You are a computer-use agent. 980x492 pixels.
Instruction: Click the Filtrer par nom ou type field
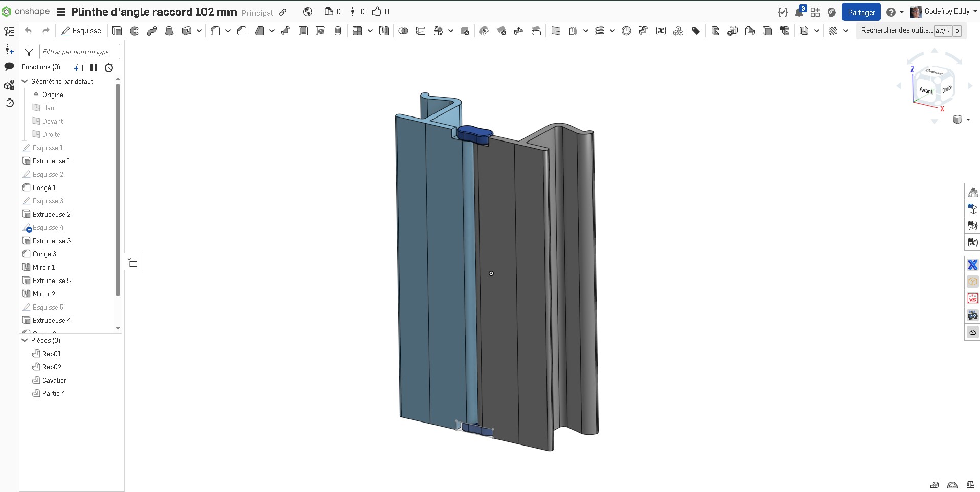[80, 52]
